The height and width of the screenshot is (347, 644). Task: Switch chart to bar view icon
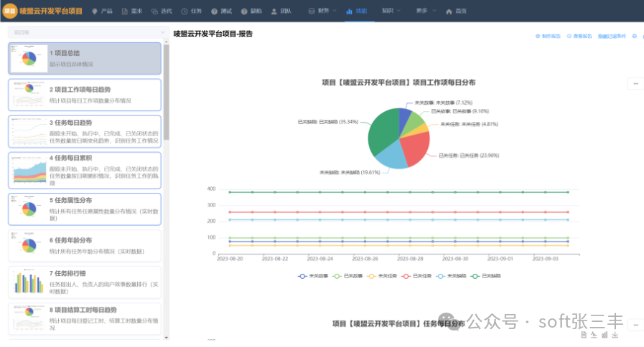[x=605, y=336]
